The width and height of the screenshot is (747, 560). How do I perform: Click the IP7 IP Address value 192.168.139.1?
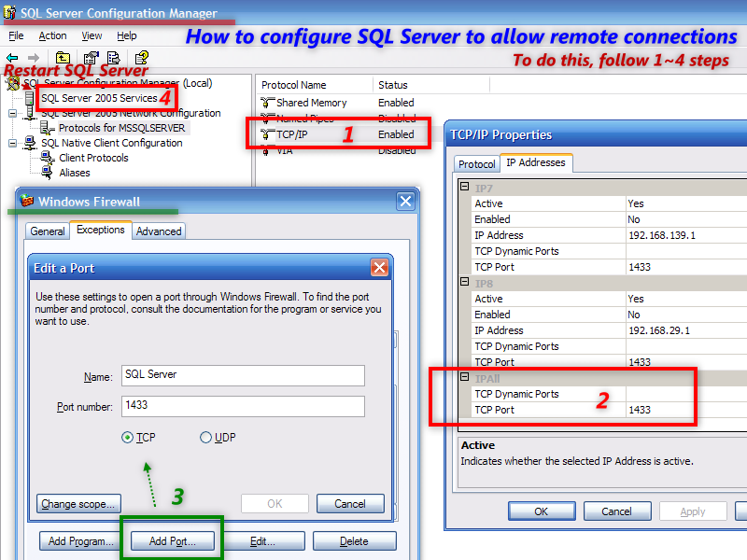(x=662, y=235)
